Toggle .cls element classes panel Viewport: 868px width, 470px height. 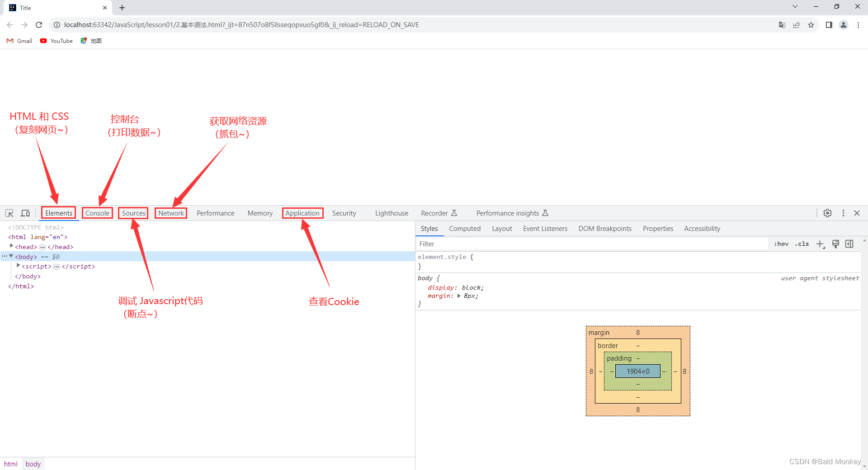point(802,244)
